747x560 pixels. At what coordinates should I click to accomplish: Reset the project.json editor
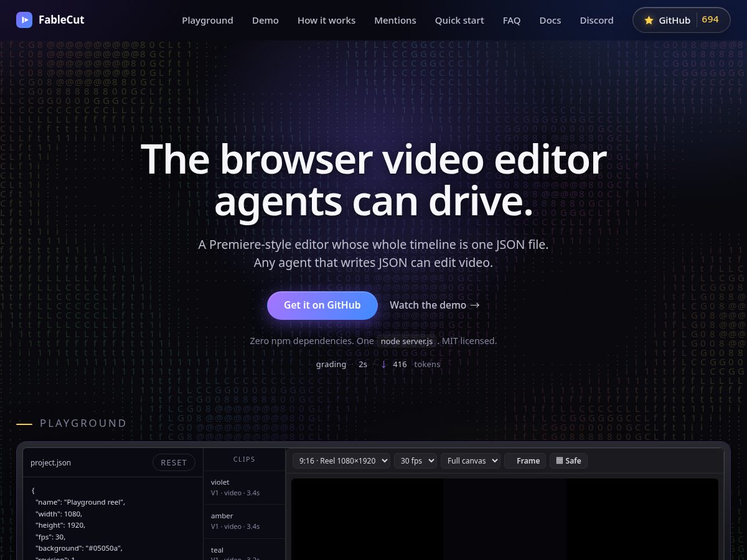[174, 462]
